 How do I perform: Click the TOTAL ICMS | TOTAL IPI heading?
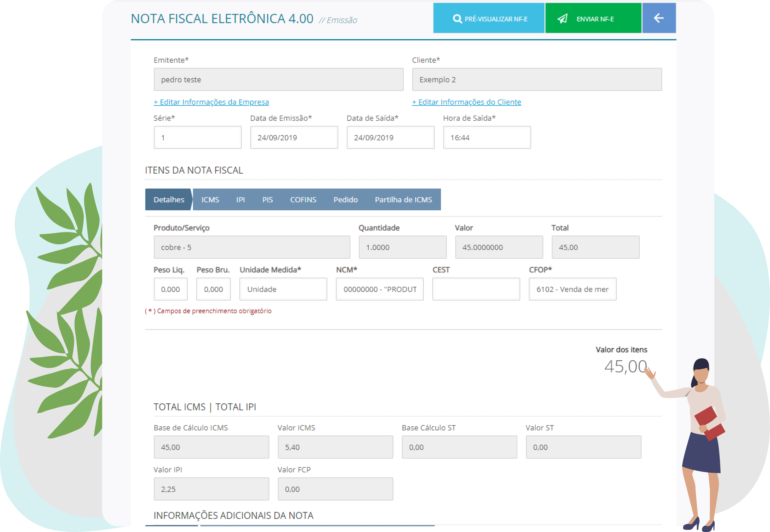[205, 407]
